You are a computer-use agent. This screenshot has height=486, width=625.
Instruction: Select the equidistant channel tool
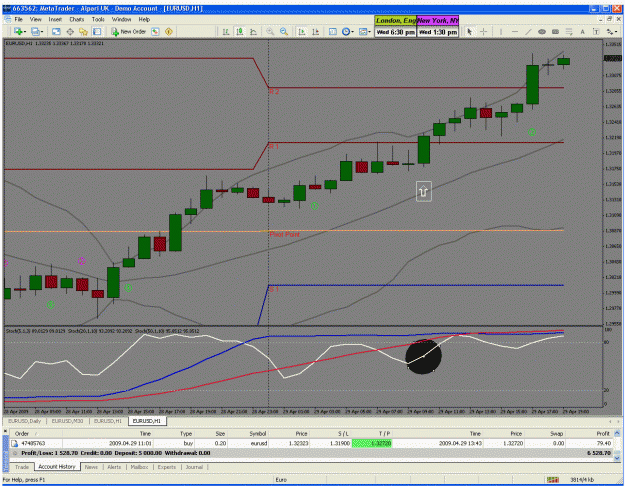point(542,31)
